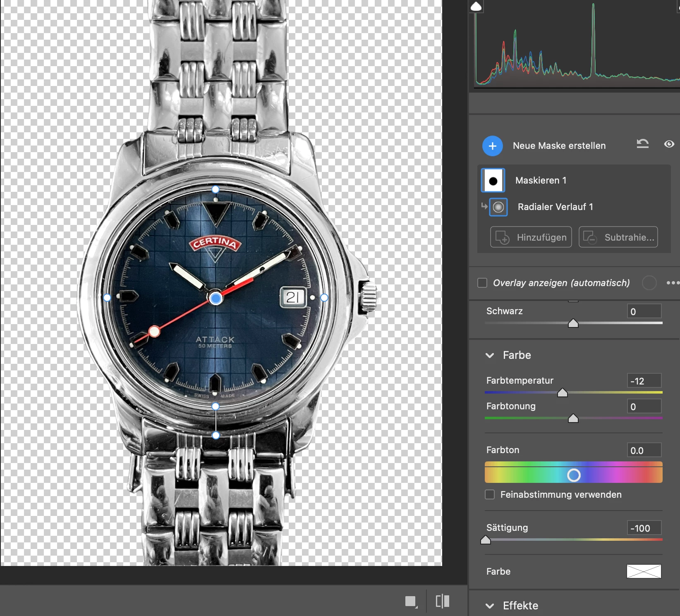Toggle mask visibility eye icon
The image size is (680, 616).
[x=669, y=144]
